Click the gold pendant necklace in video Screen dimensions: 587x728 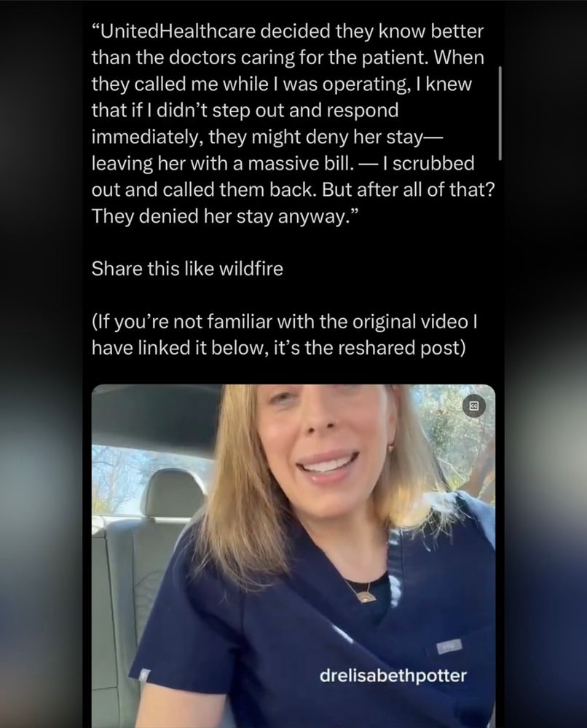point(366,597)
